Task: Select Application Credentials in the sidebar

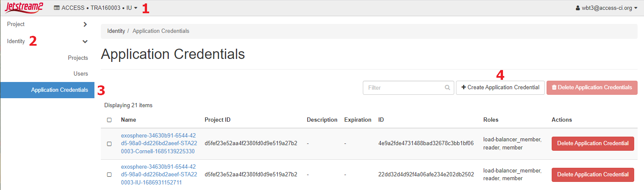Action: (59, 90)
